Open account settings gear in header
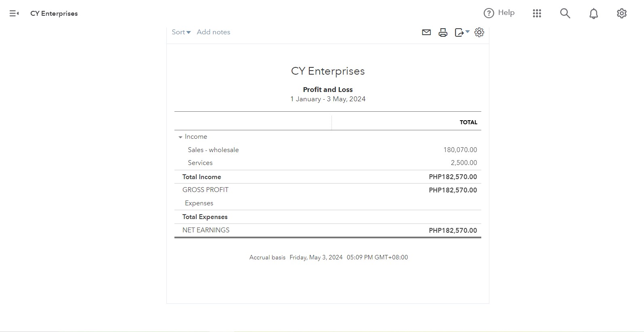 tap(622, 13)
